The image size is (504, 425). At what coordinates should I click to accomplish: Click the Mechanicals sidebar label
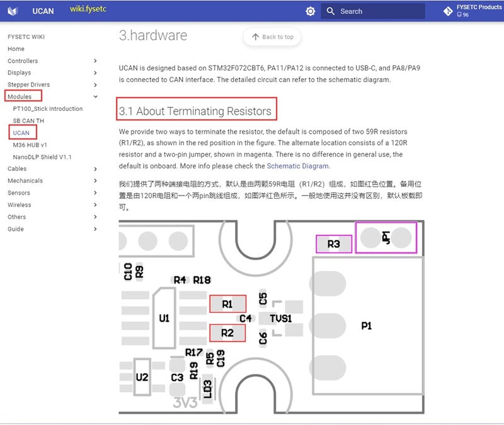pos(25,181)
